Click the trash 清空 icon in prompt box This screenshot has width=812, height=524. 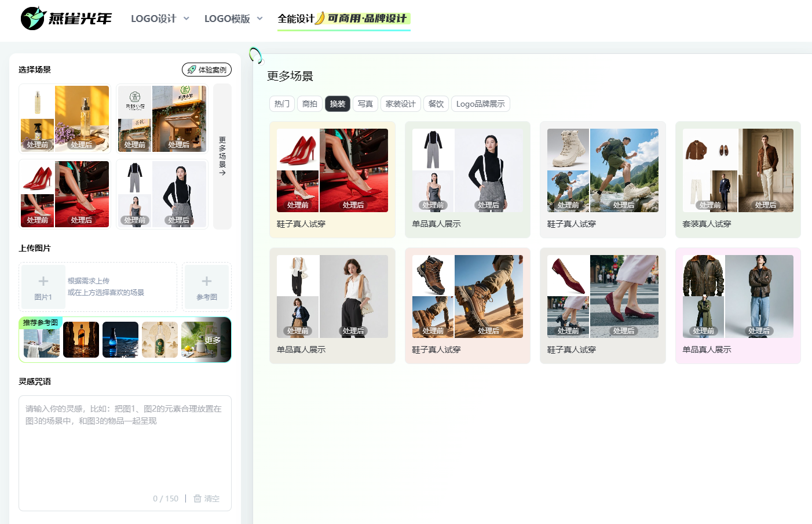coord(197,498)
